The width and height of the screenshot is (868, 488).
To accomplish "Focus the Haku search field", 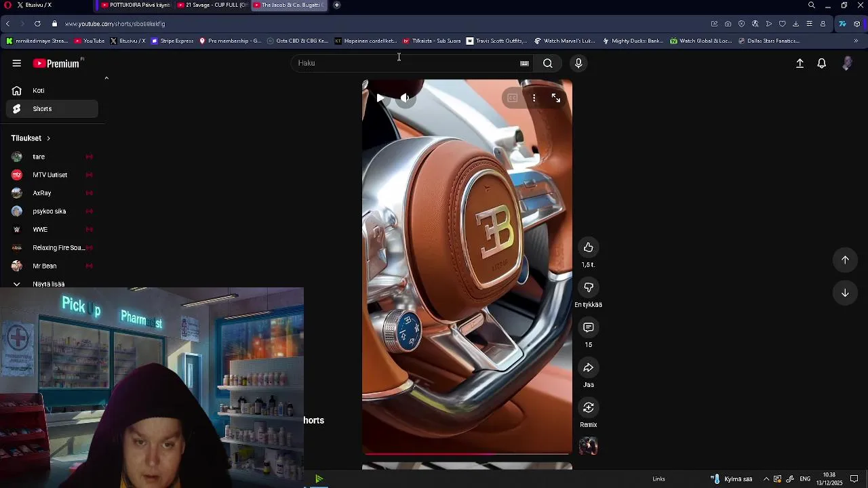I will click(406, 63).
